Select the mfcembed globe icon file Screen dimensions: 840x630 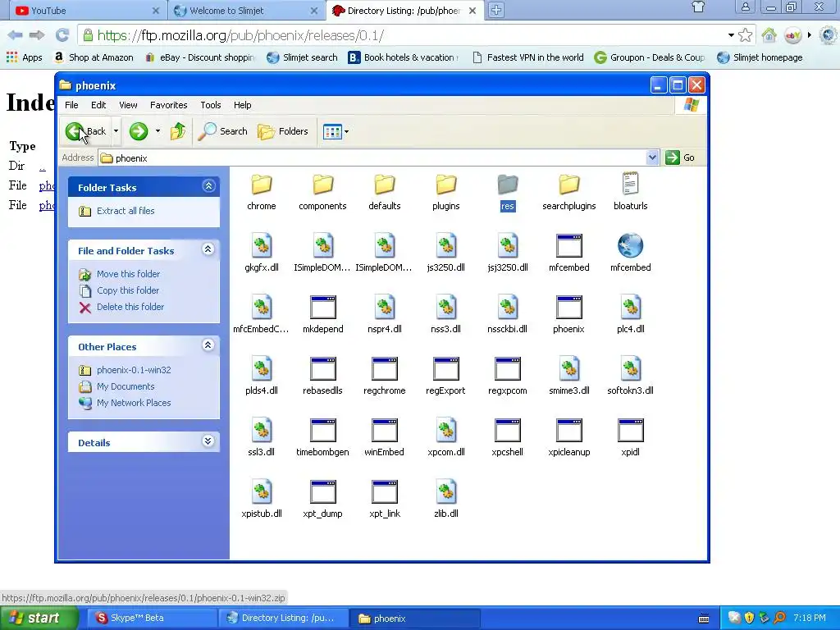tap(631, 253)
